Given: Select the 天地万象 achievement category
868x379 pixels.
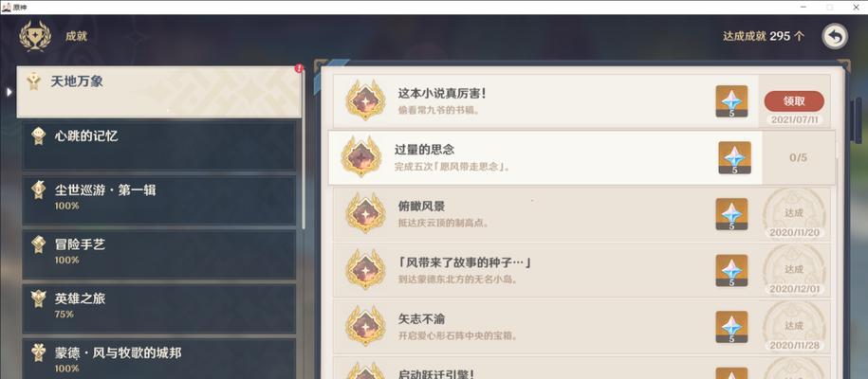Looking at the screenshot, I should 159,92.
